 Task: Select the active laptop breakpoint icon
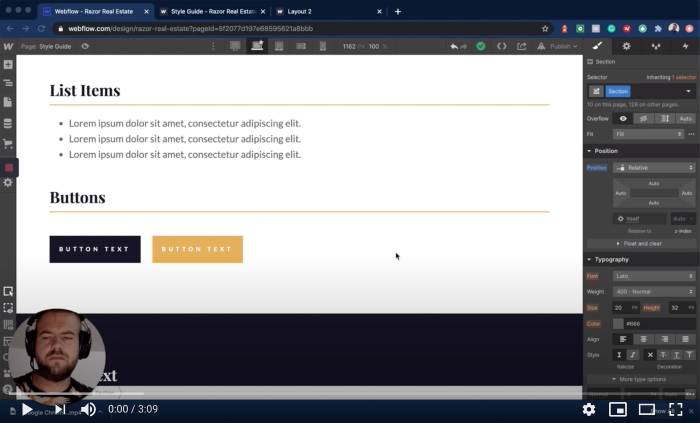click(257, 46)
